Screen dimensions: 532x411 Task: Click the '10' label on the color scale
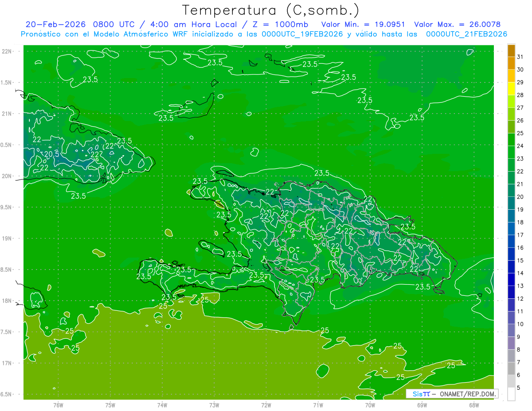click(x=520, y=324)
